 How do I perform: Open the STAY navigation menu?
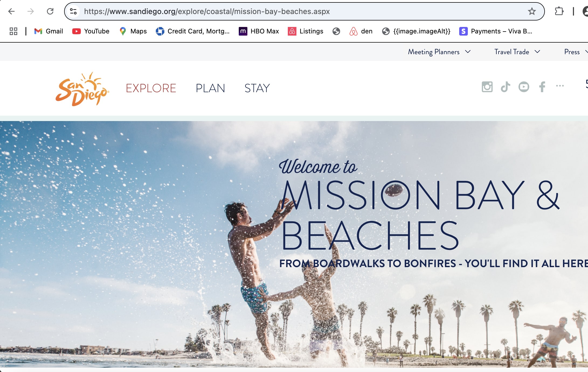257,88
